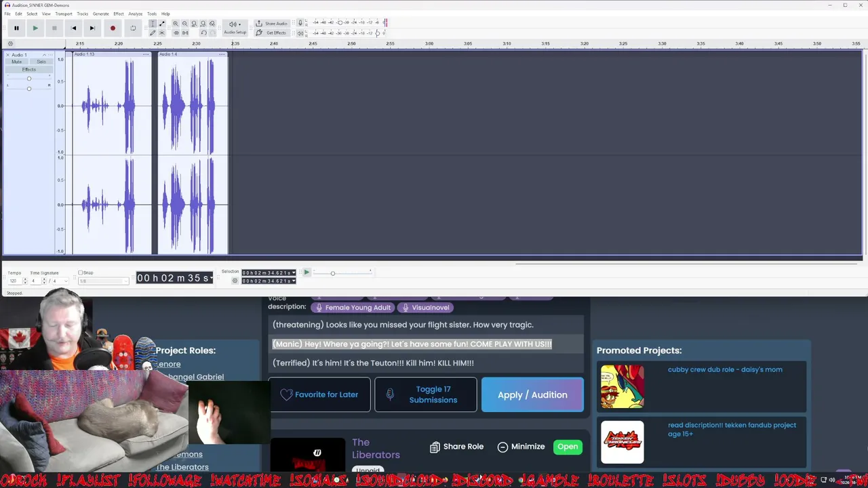This screenshot has height=488, width=868.
Task: Click the Share Audio button
Action: (x=271, y=24)
